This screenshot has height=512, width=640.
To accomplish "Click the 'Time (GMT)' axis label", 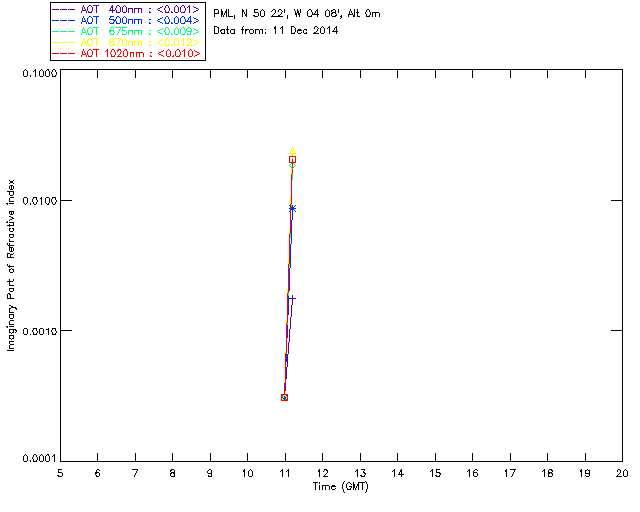I will pos(340,487).
